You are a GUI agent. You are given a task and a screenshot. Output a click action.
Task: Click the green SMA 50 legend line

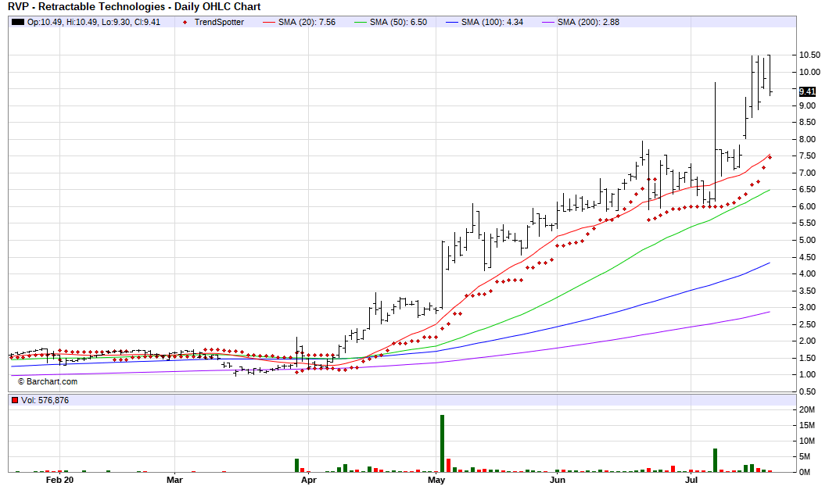pyautogui.click(x=360, y=22)
